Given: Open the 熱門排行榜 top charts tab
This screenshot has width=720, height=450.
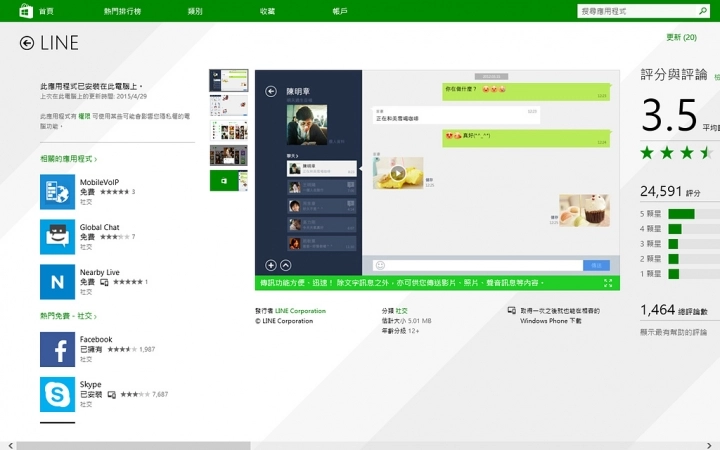Looking at the screenshot, I should click(122, 11).
